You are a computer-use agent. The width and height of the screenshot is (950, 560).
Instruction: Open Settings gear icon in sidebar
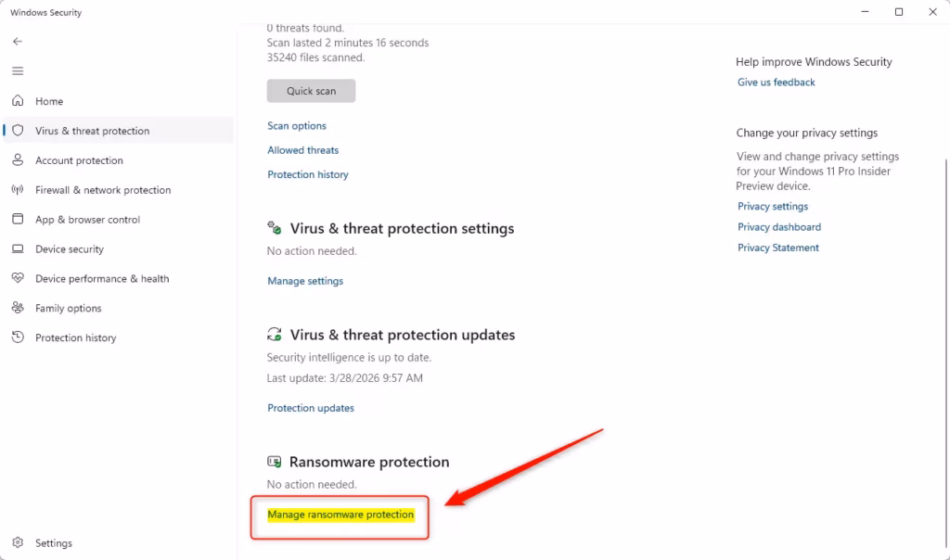coord(18,543)
